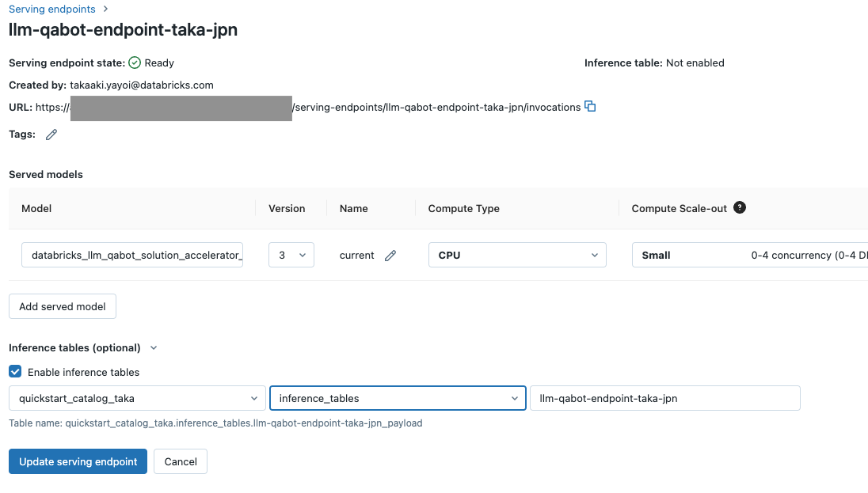Click the Cancel button

[x=181, y=461]
